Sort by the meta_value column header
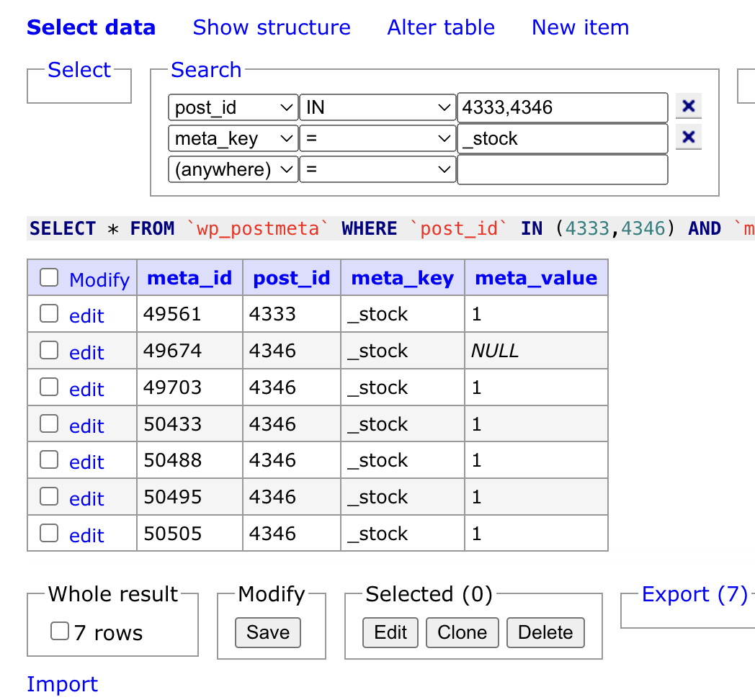Screen dimensions: 755x700 pos(536,279)
